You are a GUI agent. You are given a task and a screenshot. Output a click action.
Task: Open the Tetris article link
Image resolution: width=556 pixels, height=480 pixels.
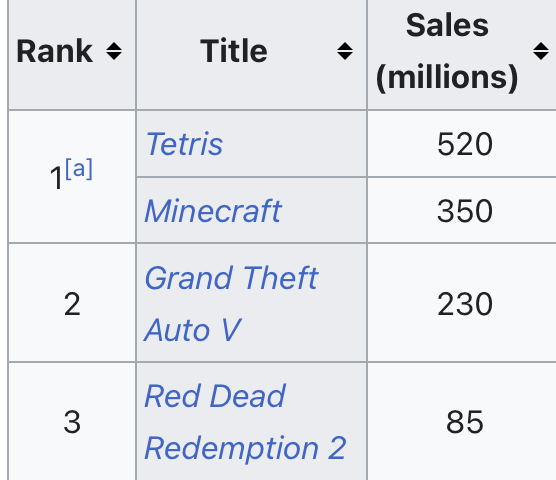pyautogui.click(x=184, y=144)
